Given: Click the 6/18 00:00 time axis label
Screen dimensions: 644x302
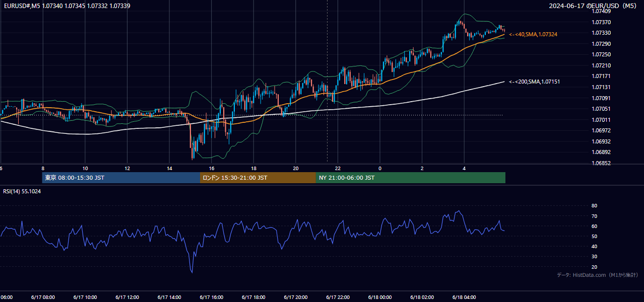Looking at the screenshot, I should pyautogui.click(x=380, y=297).
